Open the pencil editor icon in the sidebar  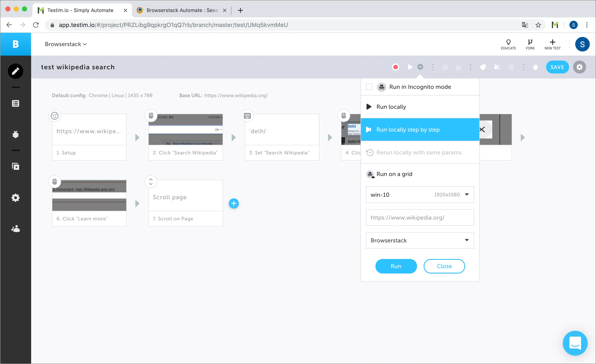[16, 71]
